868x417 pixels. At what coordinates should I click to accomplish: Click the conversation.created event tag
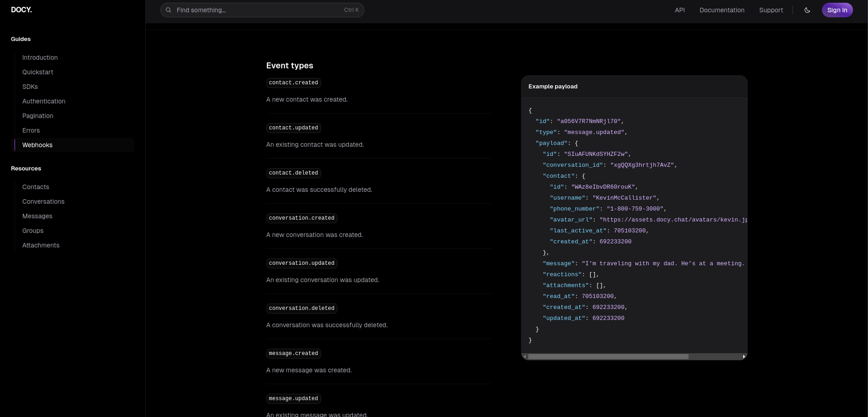pyautogui.click(x=301, y=218)
